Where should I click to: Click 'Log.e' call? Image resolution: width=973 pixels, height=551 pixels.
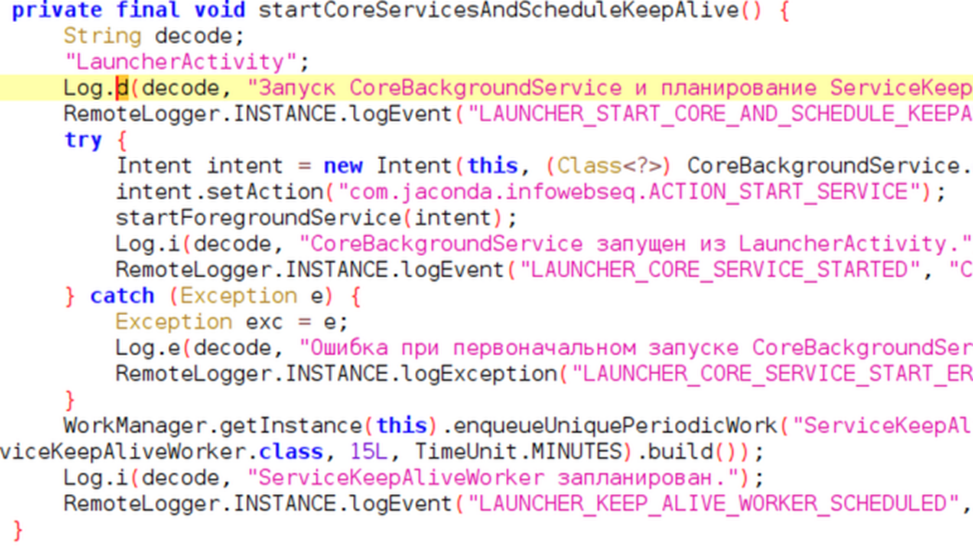click(x=148, y=347)
